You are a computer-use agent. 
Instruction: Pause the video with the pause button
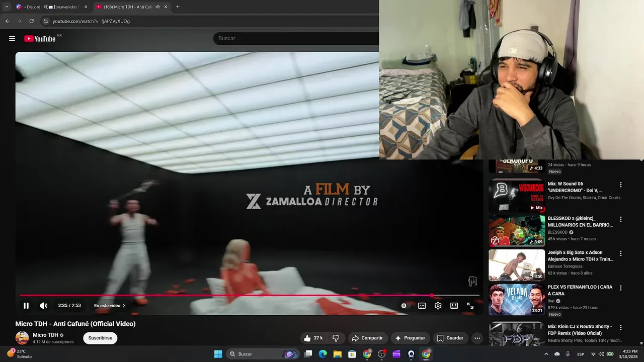(x=26, y=306)
